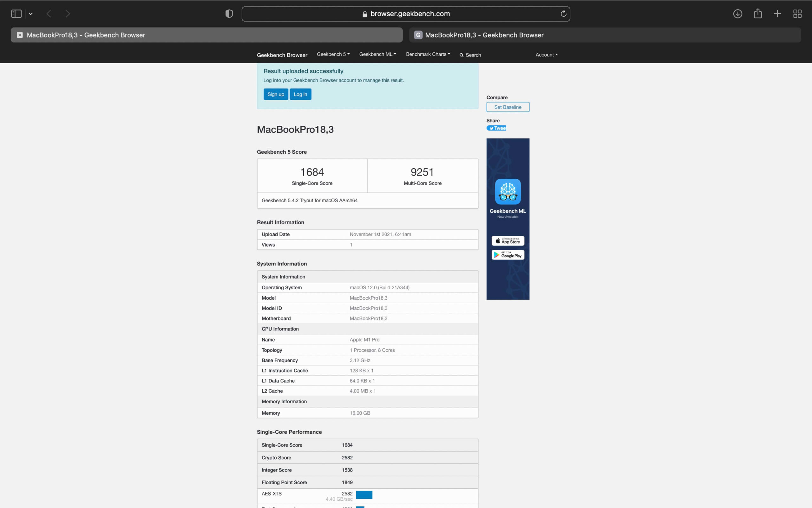
Task: Switch to the second MacBookPro18,3 tab
Action: (x=605, y=35)
